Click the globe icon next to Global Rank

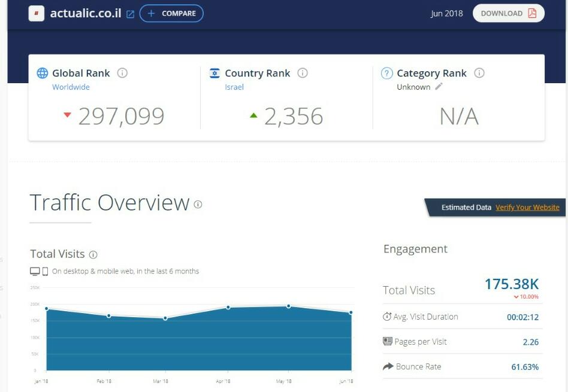click(43, 73)
